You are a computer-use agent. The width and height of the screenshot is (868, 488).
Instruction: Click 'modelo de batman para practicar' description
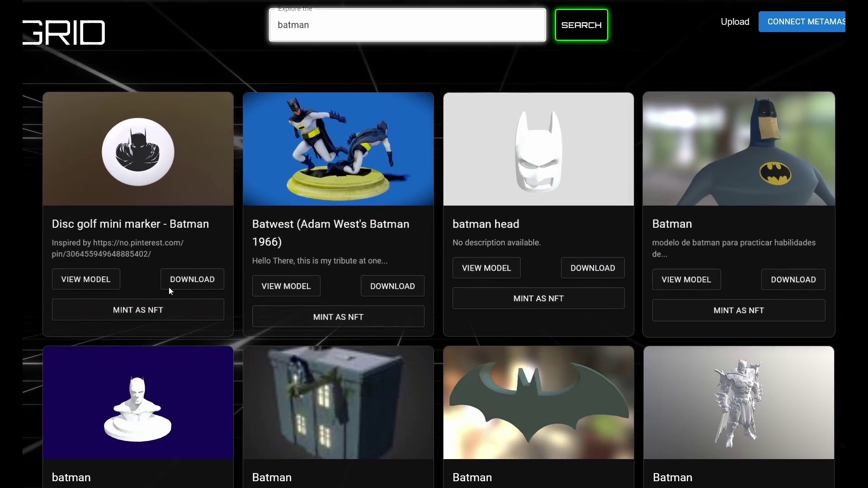(734, 248)
